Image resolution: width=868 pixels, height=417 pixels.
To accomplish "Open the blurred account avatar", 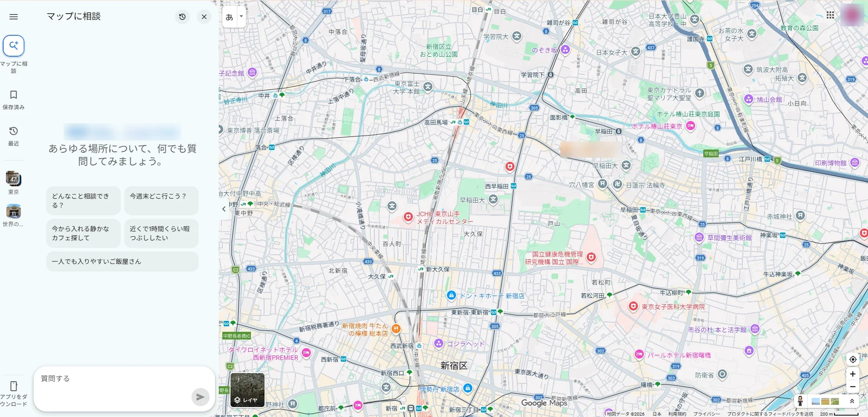I will pos(852,15).
